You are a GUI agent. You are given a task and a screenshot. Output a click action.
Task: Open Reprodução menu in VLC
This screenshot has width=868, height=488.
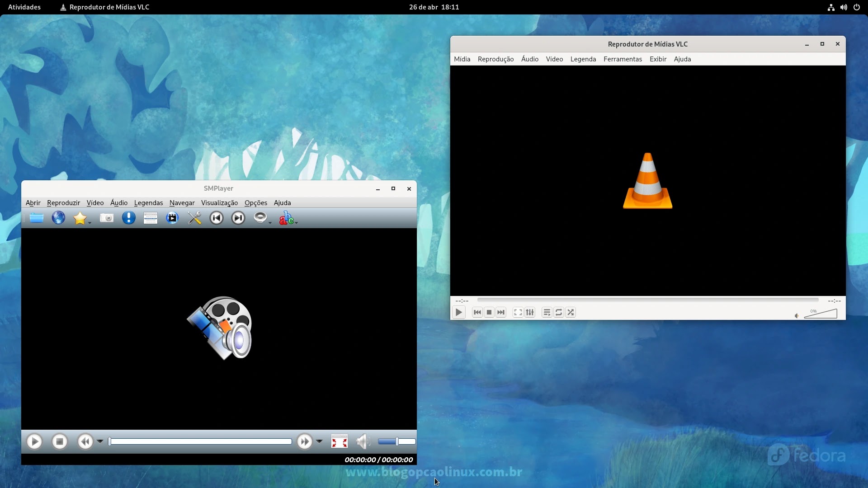(495, 59)
